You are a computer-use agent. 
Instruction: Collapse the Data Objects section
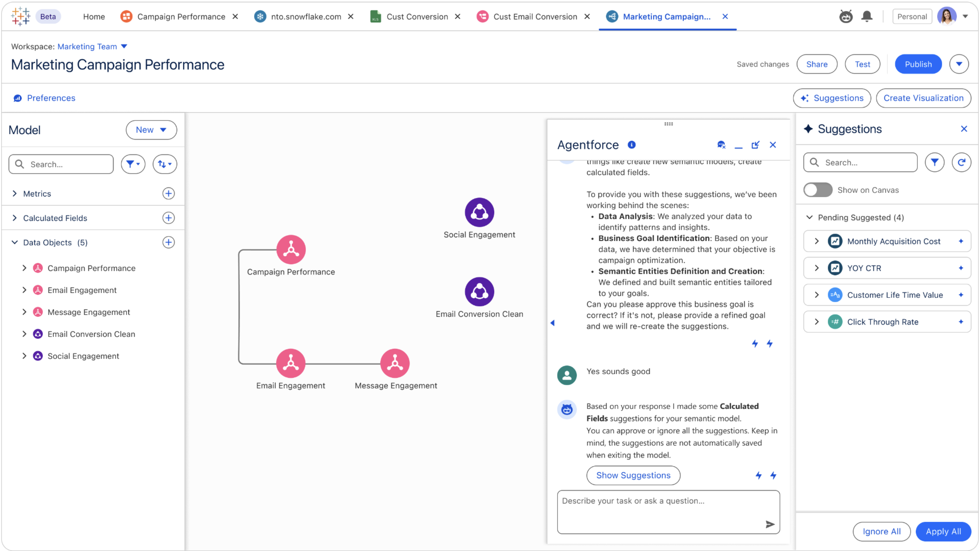[x=14, y=242]
